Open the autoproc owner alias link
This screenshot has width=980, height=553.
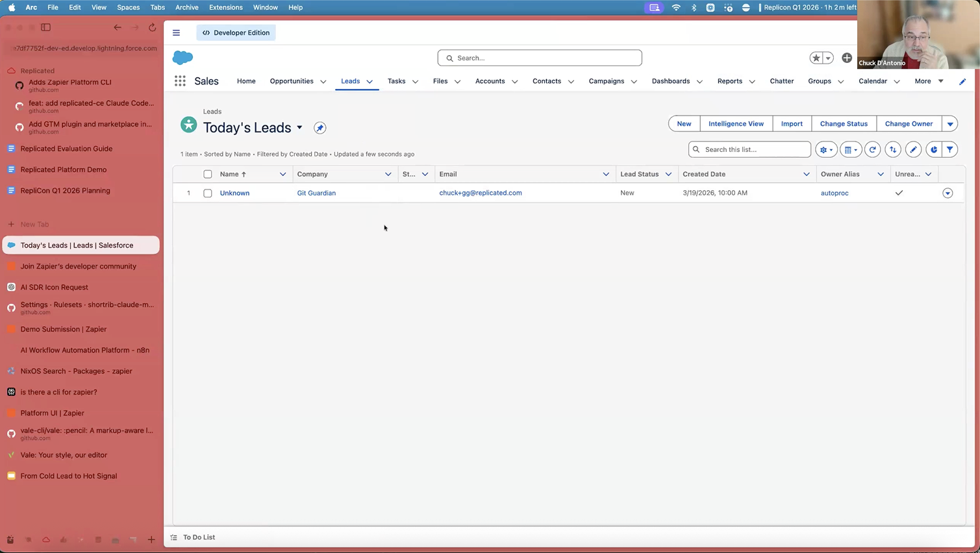(835, 193)
